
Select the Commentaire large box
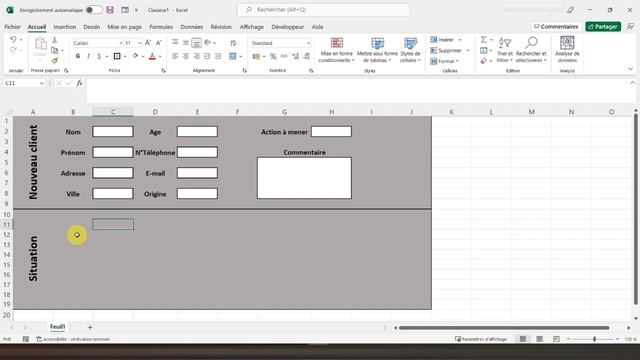(304, 178)
